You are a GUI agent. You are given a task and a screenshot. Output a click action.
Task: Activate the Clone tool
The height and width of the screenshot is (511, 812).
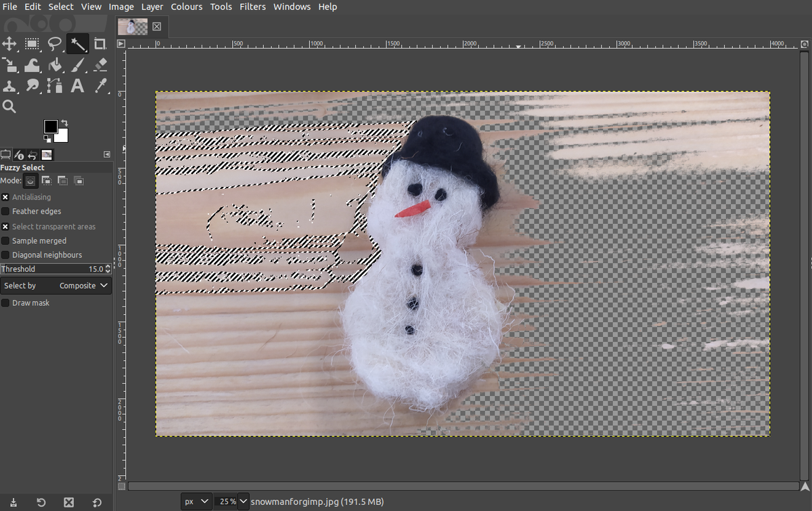tap(9, 86)
